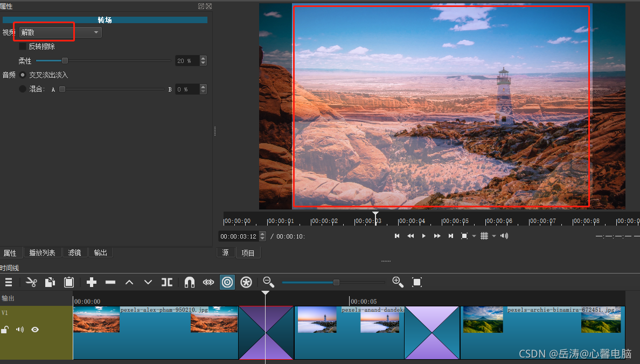Play the preview
The image size is (640, 364).
click(x=423, y=236)
